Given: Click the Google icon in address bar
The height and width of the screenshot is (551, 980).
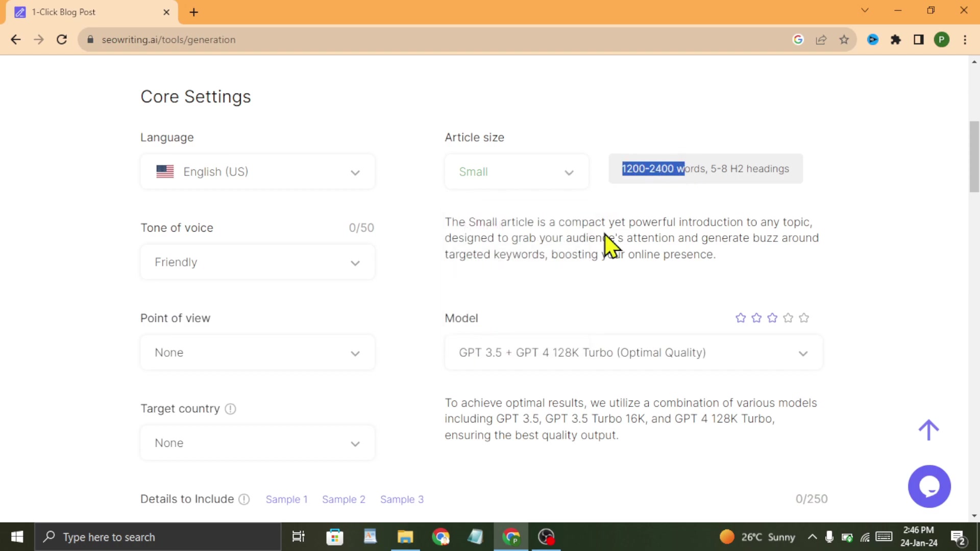Looking at the screenshot, I should click(798, 40).
